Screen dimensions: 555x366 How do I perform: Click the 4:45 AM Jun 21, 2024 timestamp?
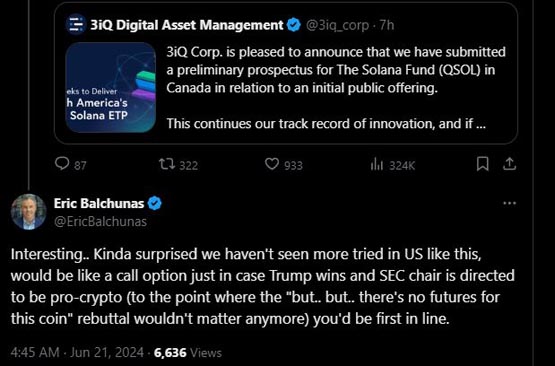pos(77,353)
